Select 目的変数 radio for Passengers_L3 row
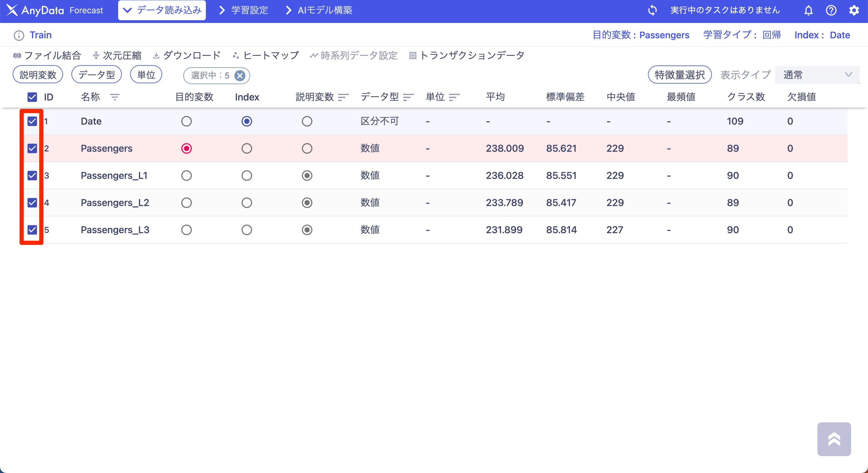Viewport: 868px width, 473px height. [x=186, y=230]
